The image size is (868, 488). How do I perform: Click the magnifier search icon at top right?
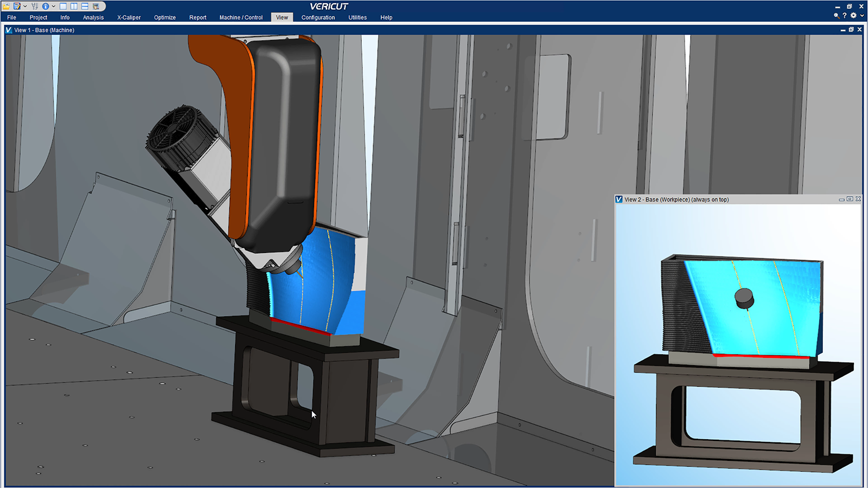coord(837,16)
